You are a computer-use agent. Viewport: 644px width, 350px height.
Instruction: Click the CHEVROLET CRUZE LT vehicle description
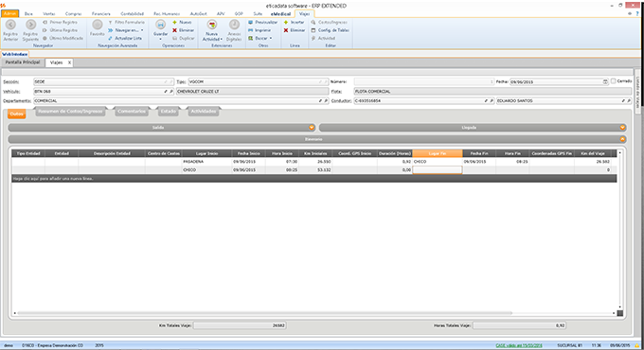click(253, 92)
